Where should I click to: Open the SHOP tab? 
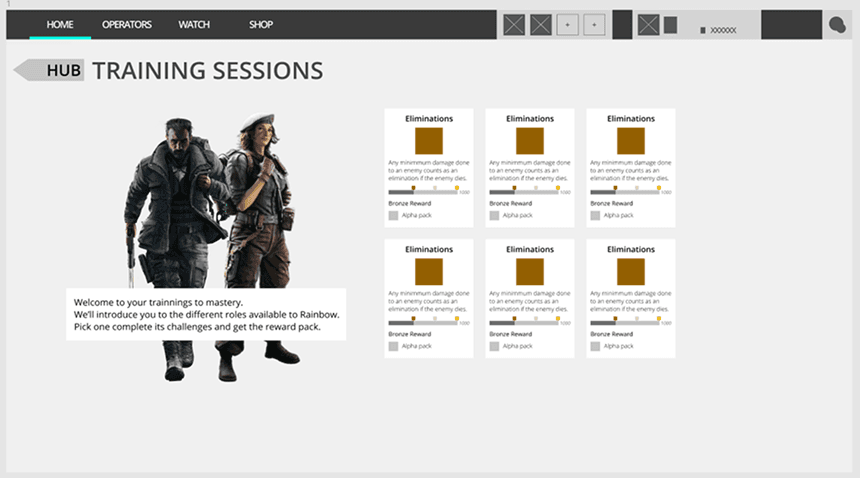coord(261,25)
